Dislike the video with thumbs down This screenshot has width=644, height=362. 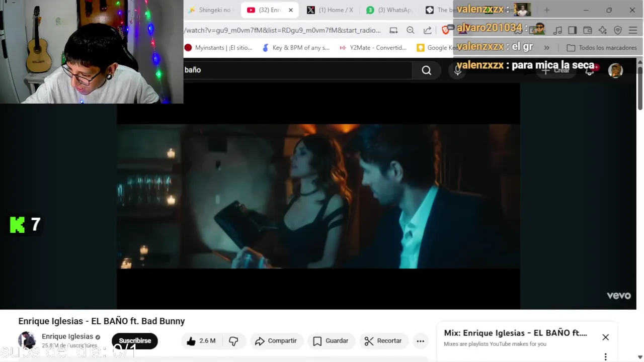233,341
